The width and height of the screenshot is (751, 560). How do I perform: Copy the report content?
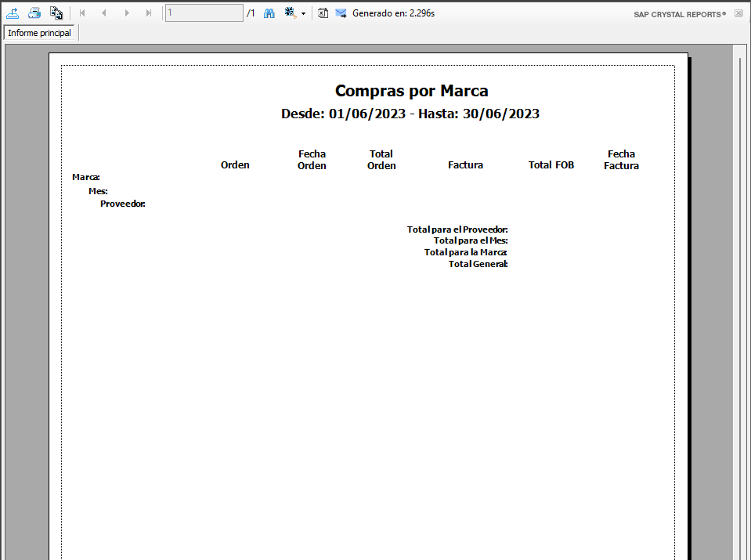pyautogui.click(x=56, y=13)
